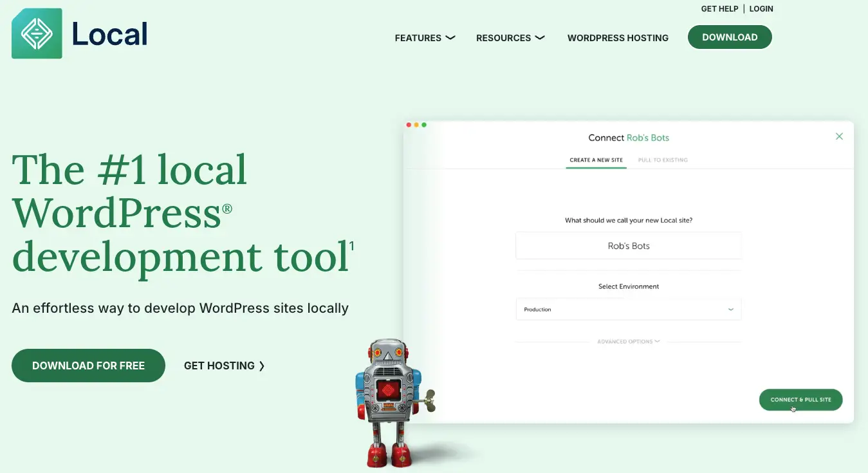868x473 pixels.
Task: Click the subtitle An effortless way to develop
Action: [x=180, y=308]
